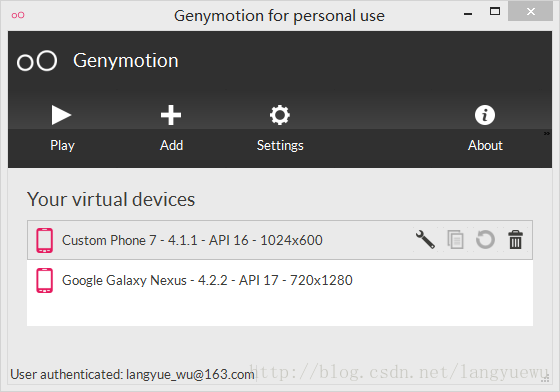Select the Custom Phone 7 device row
Viewport: 560px width, 392px height.
pos(280,240)
